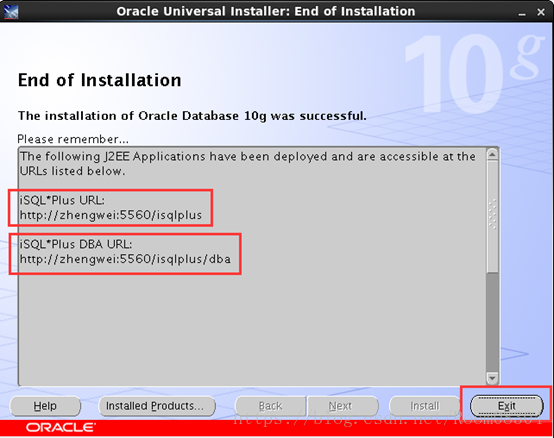Screen dimensions: 554x438
Task: Click the 'Please remember...' label
Action: tap(73, 139)
